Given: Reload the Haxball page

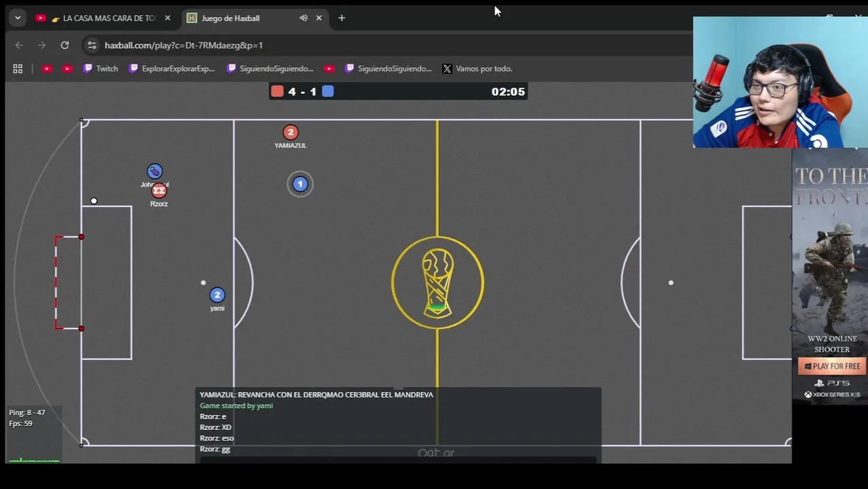Looking at the screenshot, I should [x=65, y=46].
